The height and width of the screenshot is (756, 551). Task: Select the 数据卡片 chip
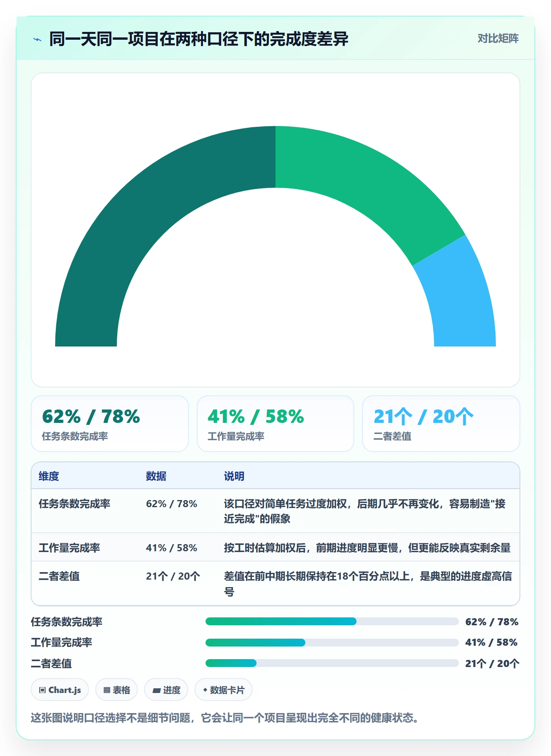(x=224, y=690)
